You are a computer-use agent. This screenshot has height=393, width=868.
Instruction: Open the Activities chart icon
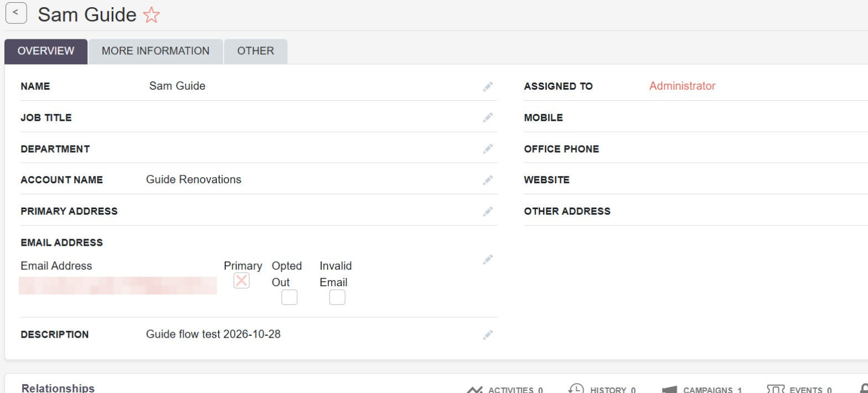pyautogui.click(x=474, y=390)
